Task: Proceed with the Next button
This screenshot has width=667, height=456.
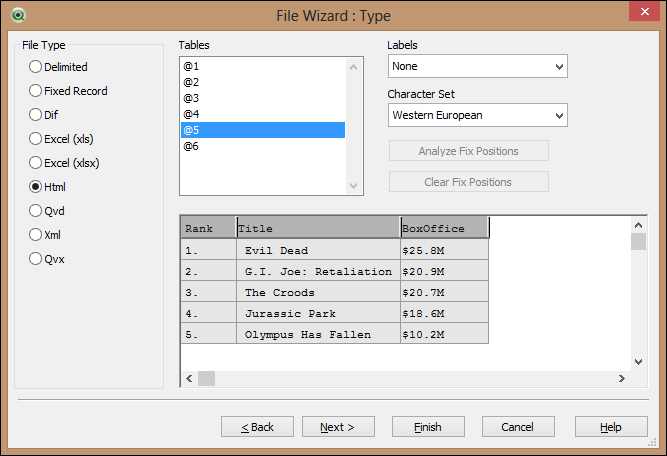Action: click(x=338, y=427)
